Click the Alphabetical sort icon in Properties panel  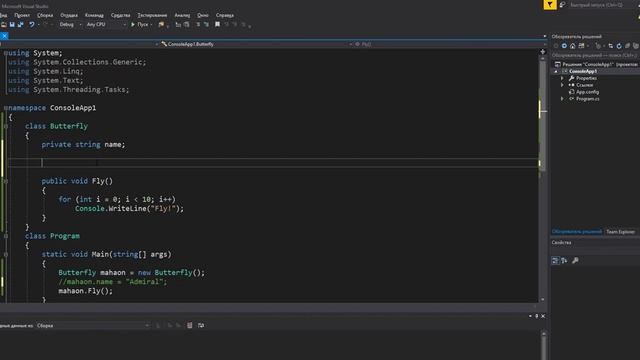point(564,260)
